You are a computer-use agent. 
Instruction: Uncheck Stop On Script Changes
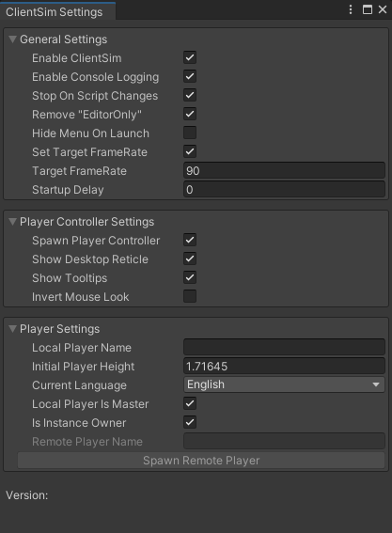(x=190, y=95)
